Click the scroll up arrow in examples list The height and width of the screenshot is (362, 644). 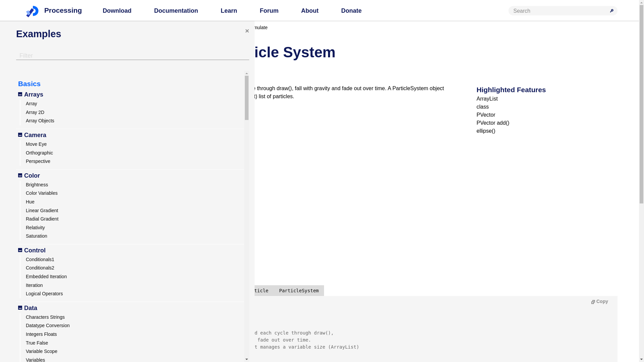pyautogui.click(x=247, y=73)
